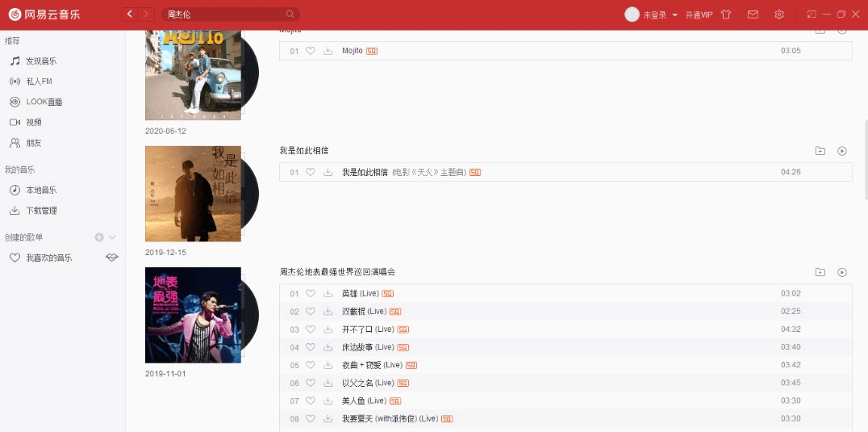Download 英雄 (Live)
Image resolution: width=868 pixels, height=432 pixels.
point(328,294)
